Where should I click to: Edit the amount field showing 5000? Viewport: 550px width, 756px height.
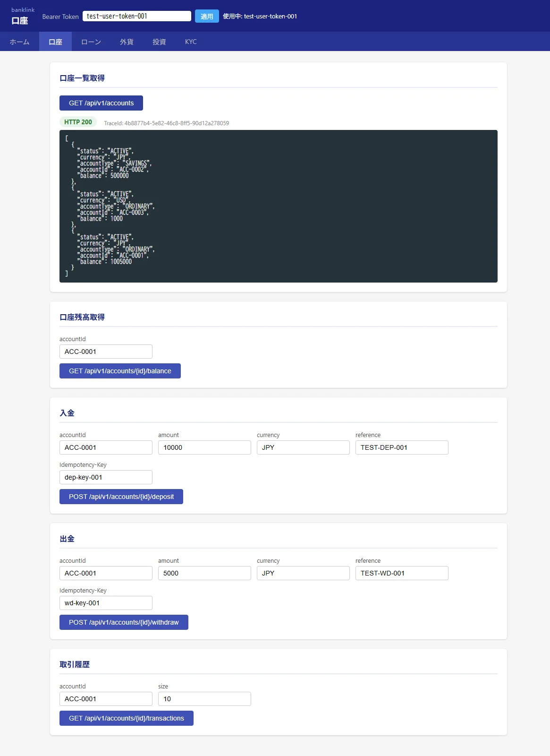[x=204, y=573]
